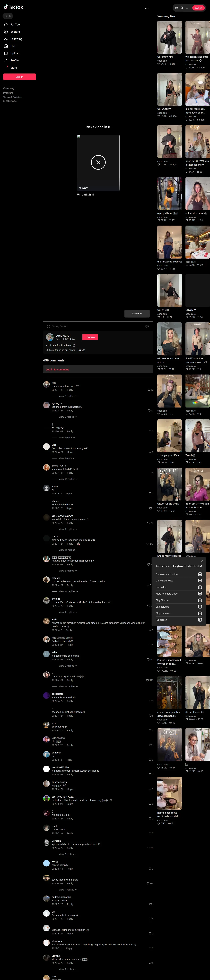
Task: Reply to Naura's comment
Action: click(69, 493)
